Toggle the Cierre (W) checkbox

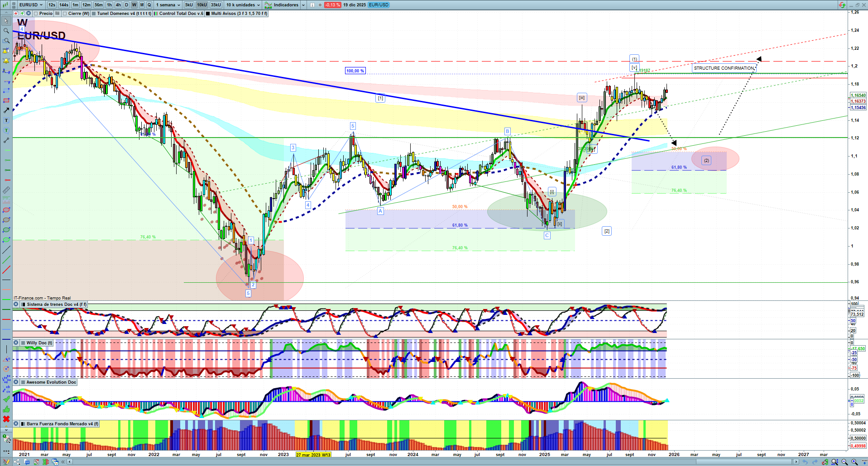65,14
